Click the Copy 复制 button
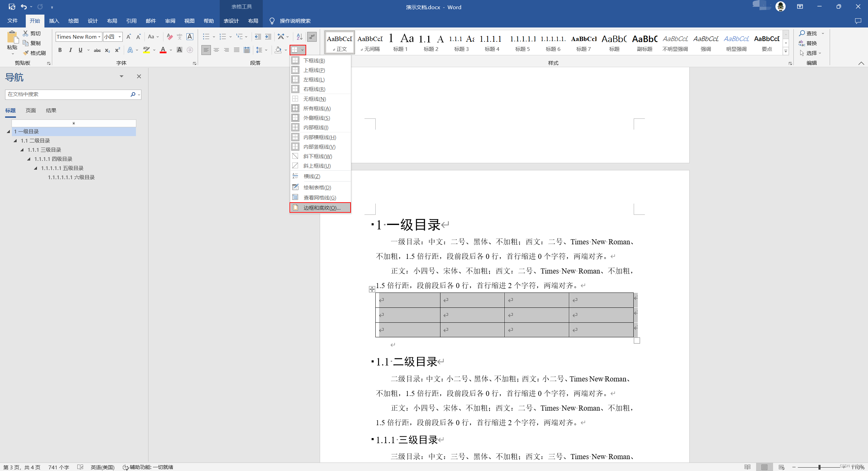This screenshot has width=868, height=471. tap(32, 43)
